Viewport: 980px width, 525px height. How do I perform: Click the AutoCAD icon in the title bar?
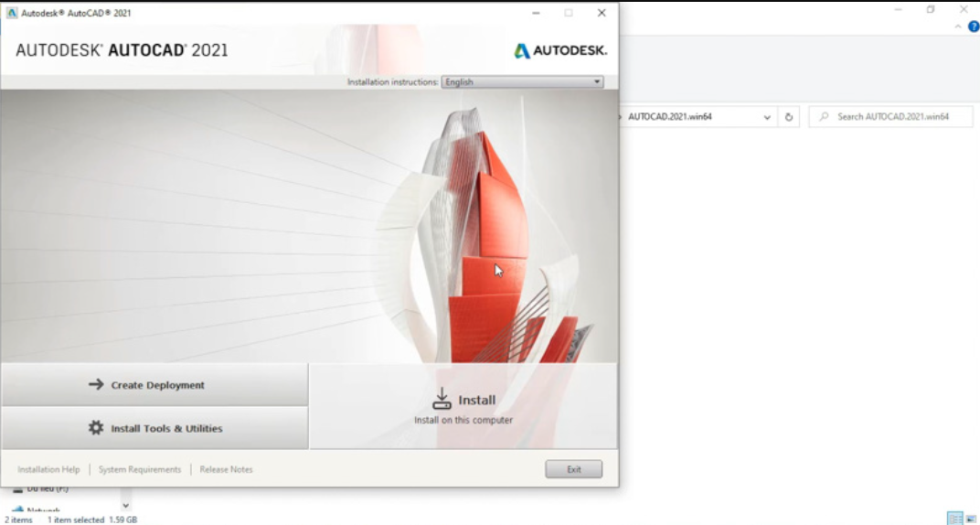coord(12,13)
